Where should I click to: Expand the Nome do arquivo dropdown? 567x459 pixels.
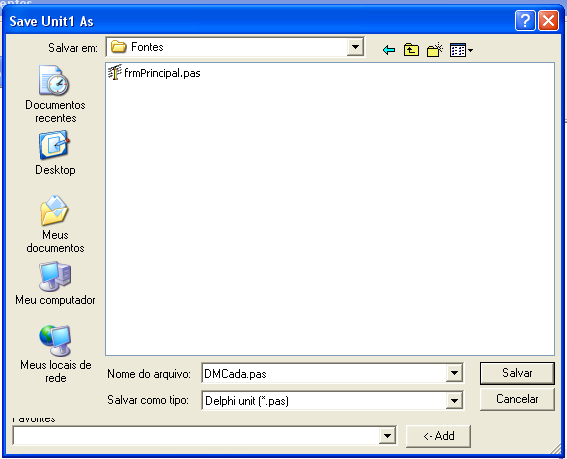(x=454, y=373)
